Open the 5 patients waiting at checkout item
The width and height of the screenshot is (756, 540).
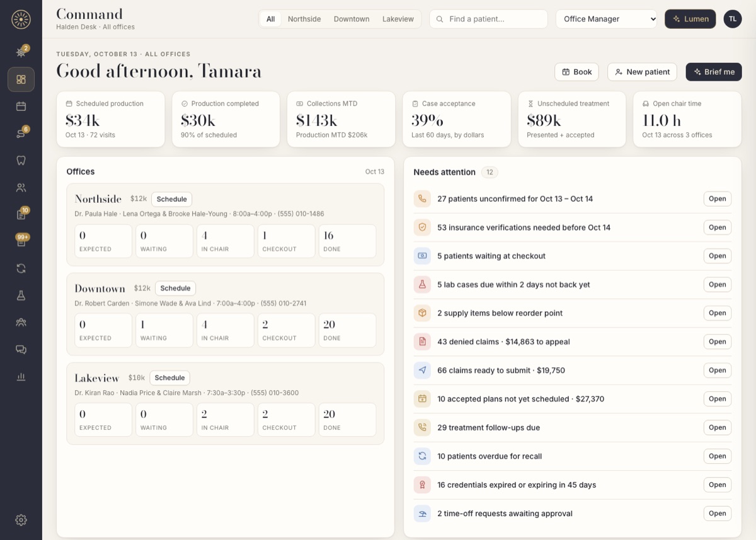tap(718, 256)
